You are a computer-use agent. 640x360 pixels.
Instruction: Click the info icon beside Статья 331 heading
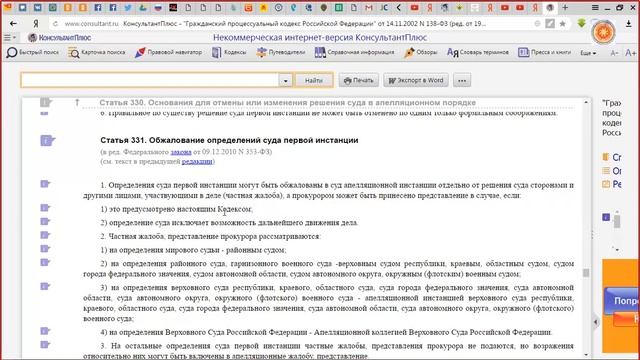[x=47, y=141]
